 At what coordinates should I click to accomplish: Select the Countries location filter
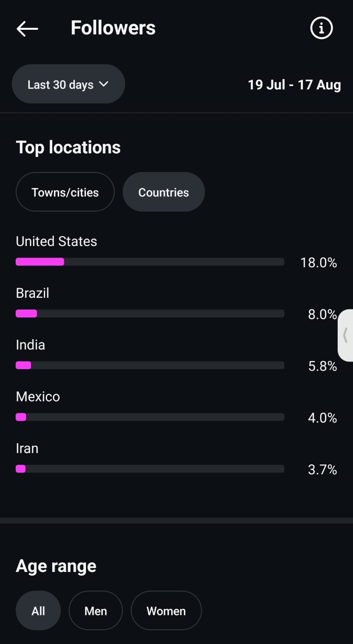[x=164, y=192]
